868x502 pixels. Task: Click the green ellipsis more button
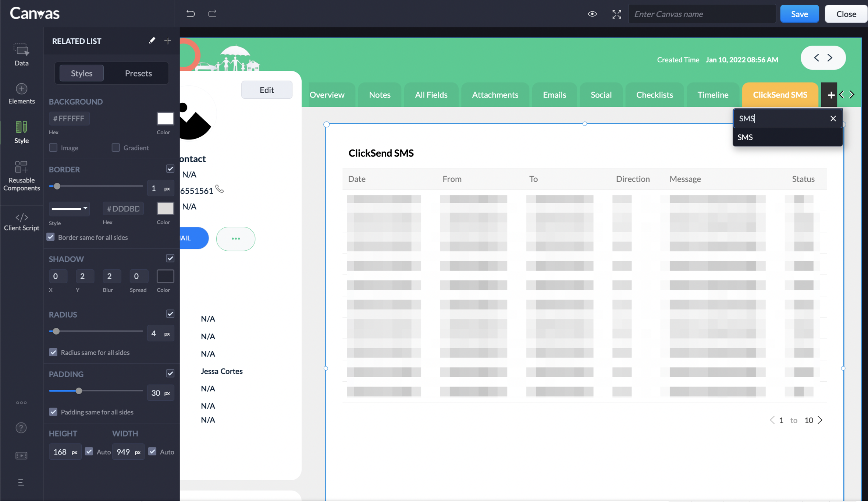point(236,239)
